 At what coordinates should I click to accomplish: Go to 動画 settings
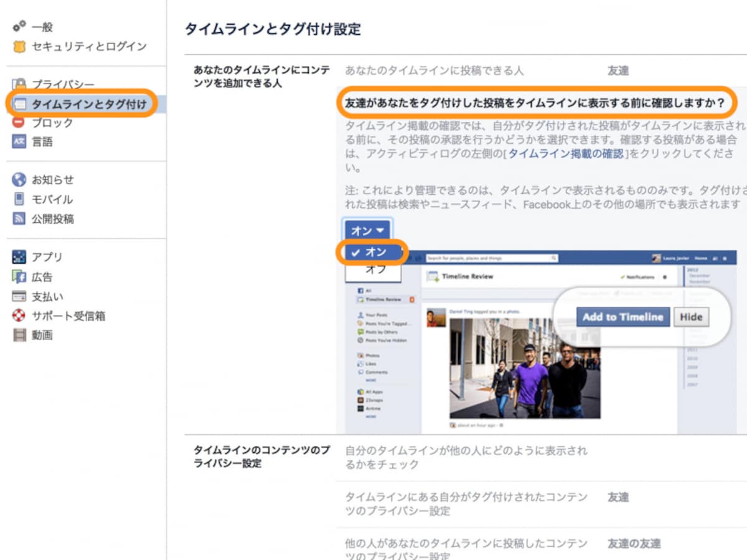(42, 335)
